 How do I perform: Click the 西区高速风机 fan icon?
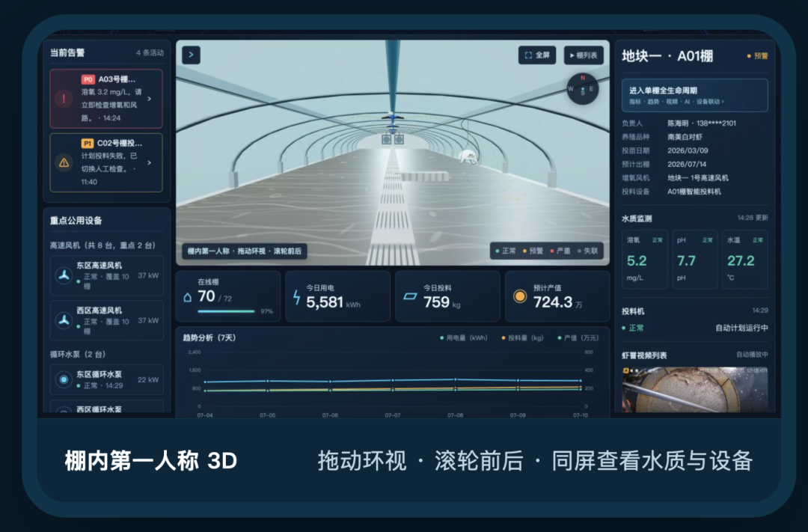click(x=64, y=320)
